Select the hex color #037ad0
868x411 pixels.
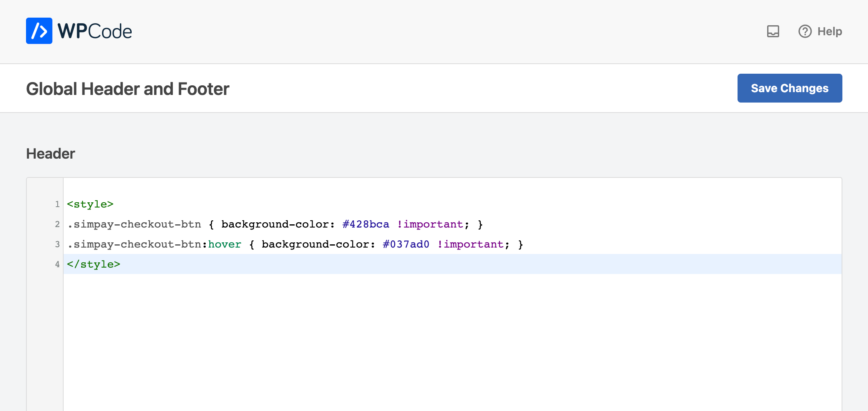tap(405, 244)
